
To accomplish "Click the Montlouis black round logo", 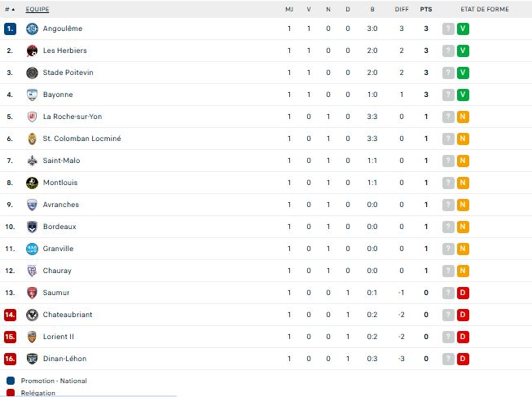I will (32, 183).
